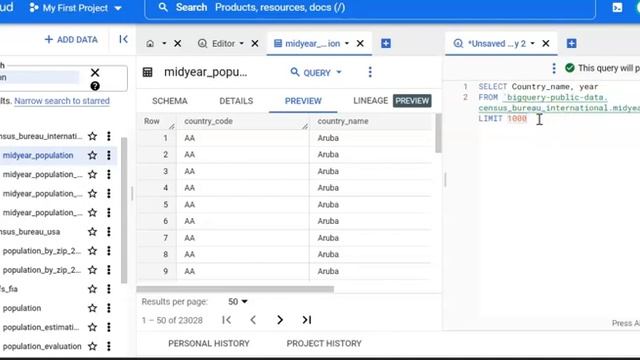The height and width of the screenshot is (360, 640).
Task: Go to previous results page
Action: [x=253, y=320]
